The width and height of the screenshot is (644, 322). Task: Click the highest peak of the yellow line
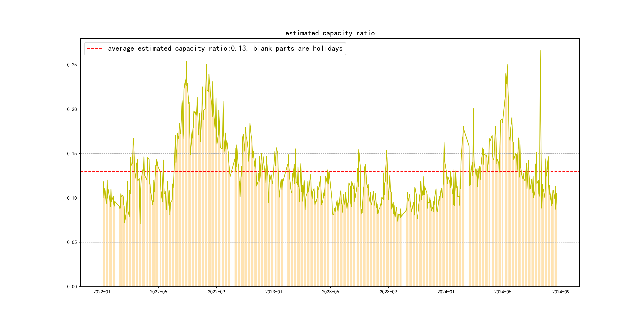pos(540,51)
